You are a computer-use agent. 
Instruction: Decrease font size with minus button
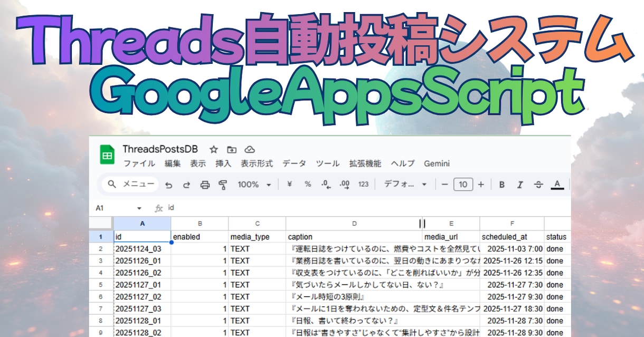(x=444, y=184)
